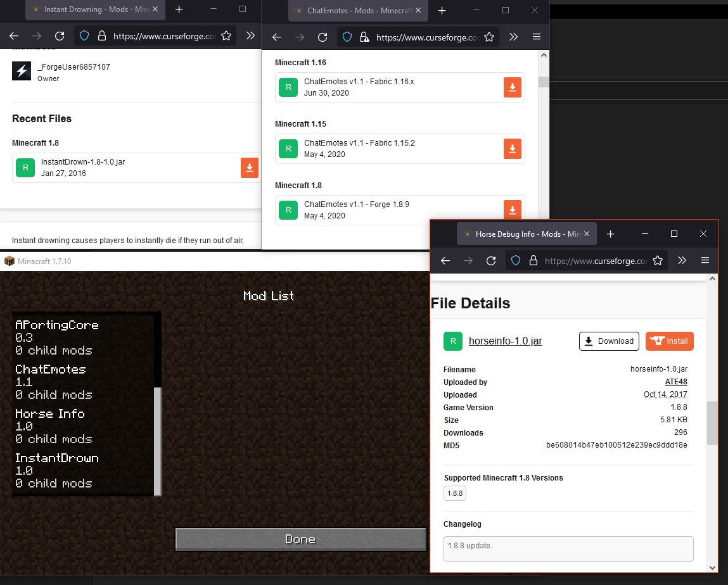Close the Instant Drowning tab
This screenshot has width=728, height=585.
(155, 9)
